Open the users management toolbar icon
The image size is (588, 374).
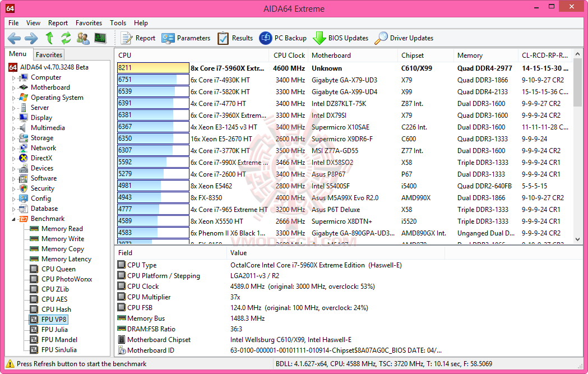coord(83,38)
